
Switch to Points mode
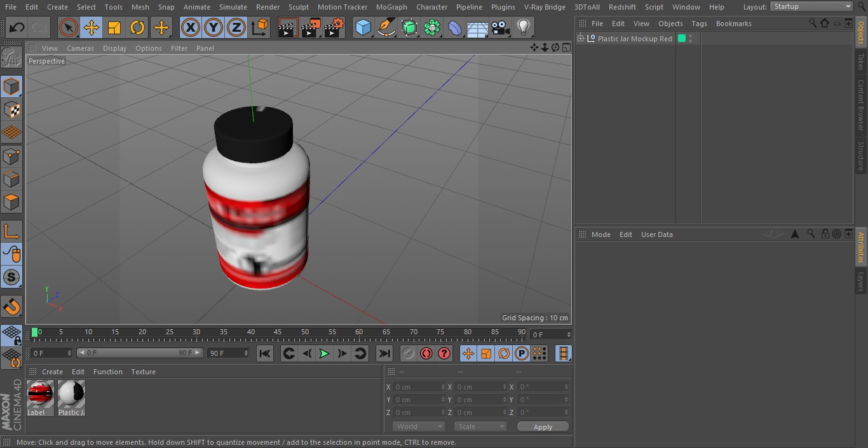pos(11,156)
